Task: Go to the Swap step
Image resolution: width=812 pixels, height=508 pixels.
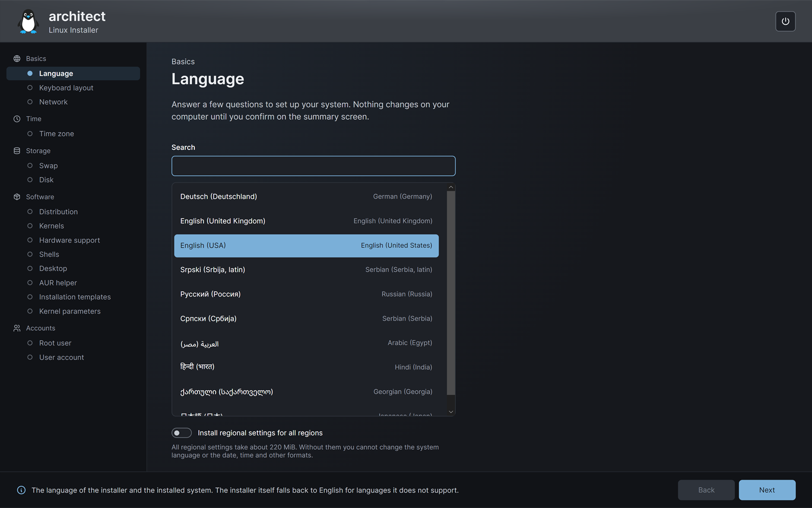Action: [73, 166]
